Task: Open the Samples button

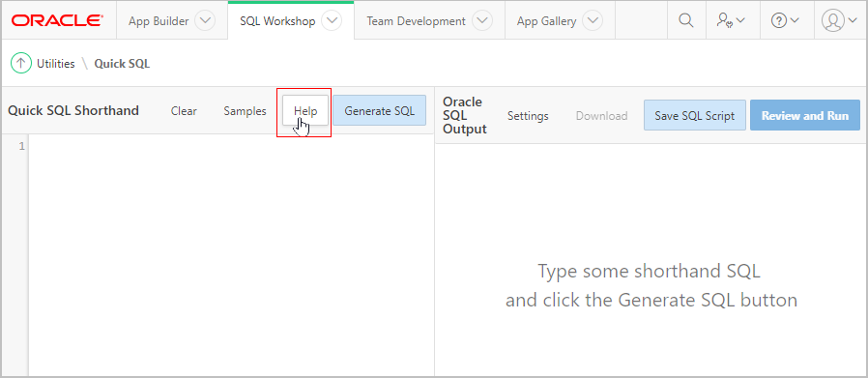Action: (x=245, y=110)
